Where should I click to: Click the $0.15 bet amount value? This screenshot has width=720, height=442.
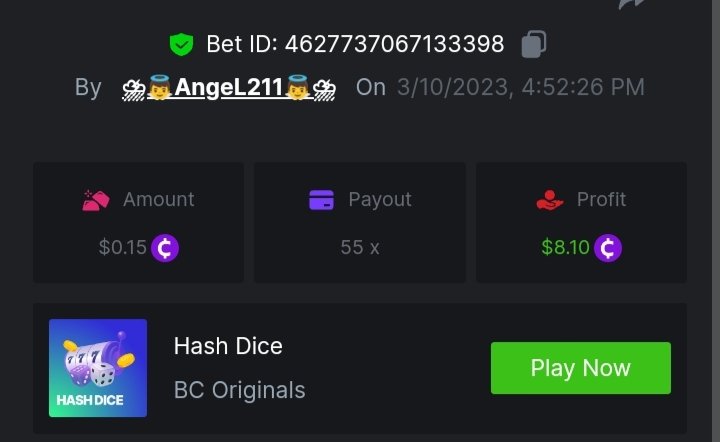tap(123, 247)
